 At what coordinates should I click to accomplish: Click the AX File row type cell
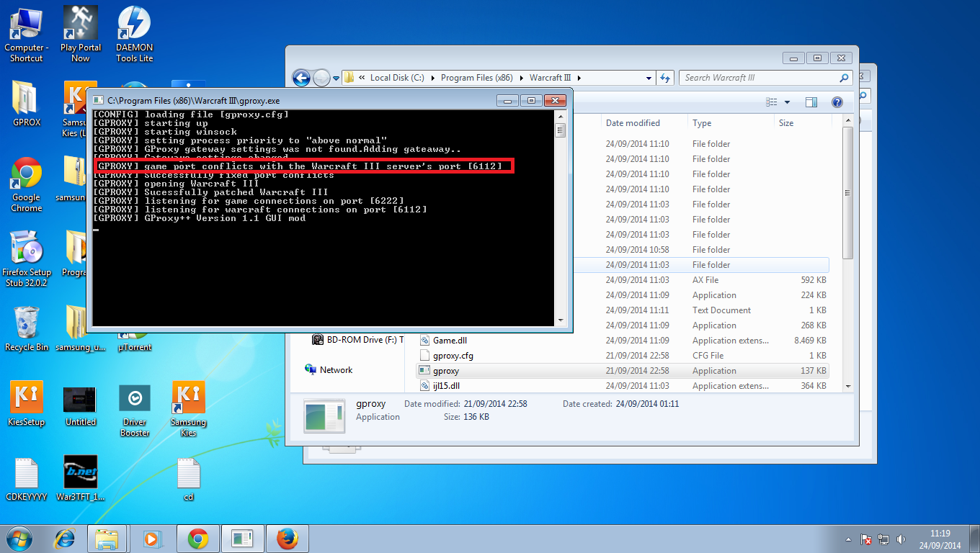click(x=705, y=280)
